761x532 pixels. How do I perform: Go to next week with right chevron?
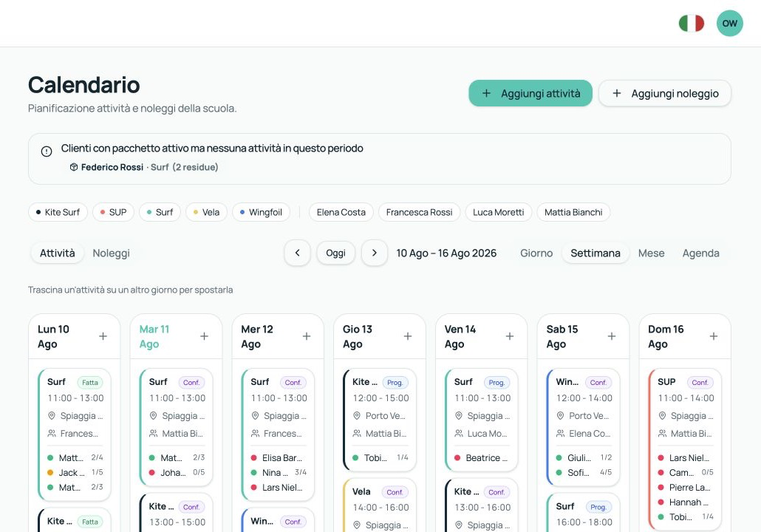pyautogui.click(x=374, y=253)
